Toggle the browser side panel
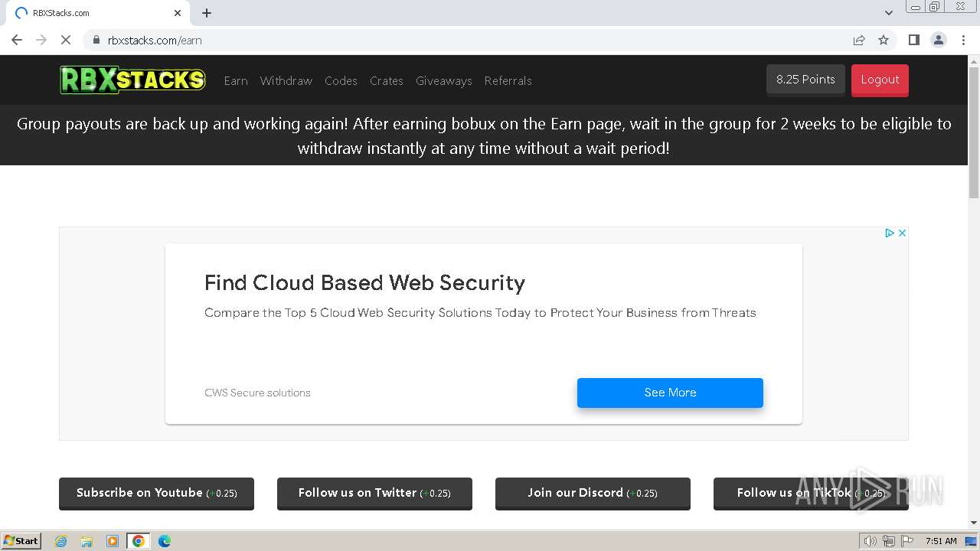The height and width of the screenshot is (551, 980). [x=913, y=40]
